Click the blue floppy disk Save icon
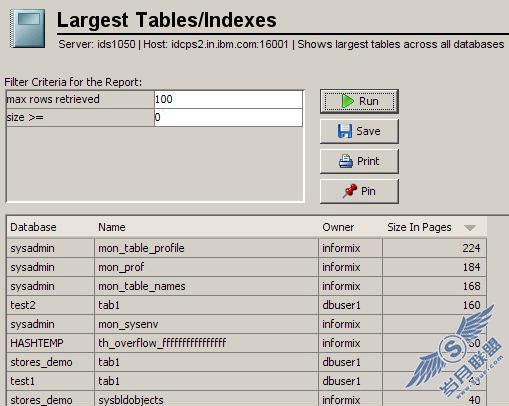The height and width of the screenshot is (406, 509). click(345, 131)
